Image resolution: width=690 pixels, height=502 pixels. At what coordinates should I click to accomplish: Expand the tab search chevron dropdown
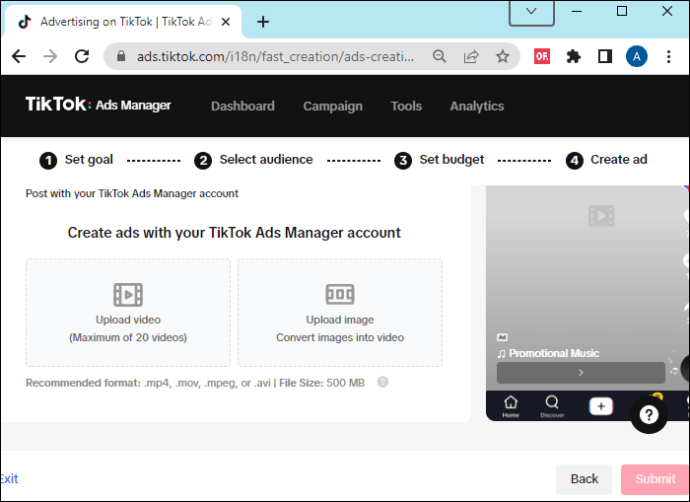tap(531, 12)
